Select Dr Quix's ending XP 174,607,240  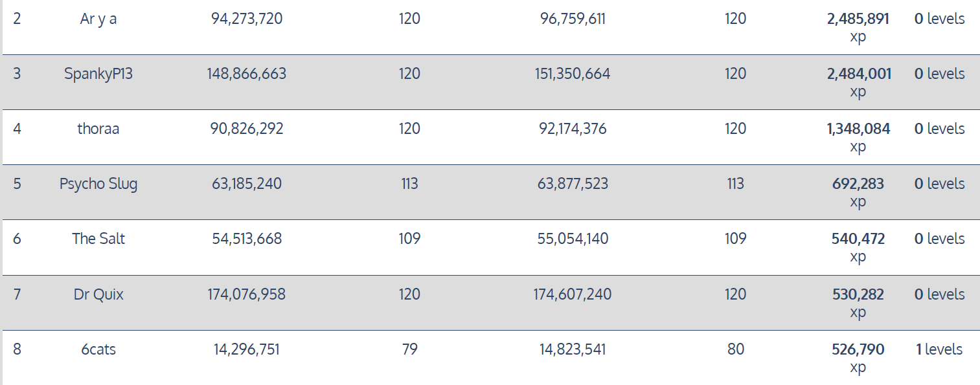coord(573,294)
